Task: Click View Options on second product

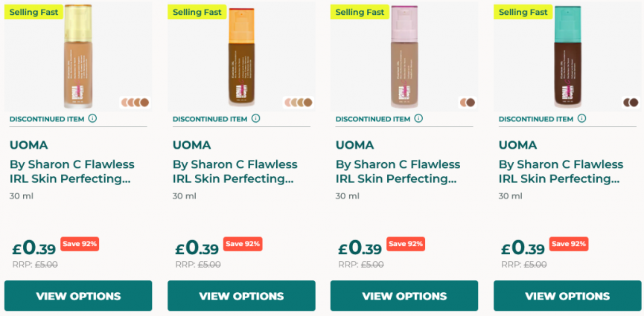Action: [x=241, y=296]
